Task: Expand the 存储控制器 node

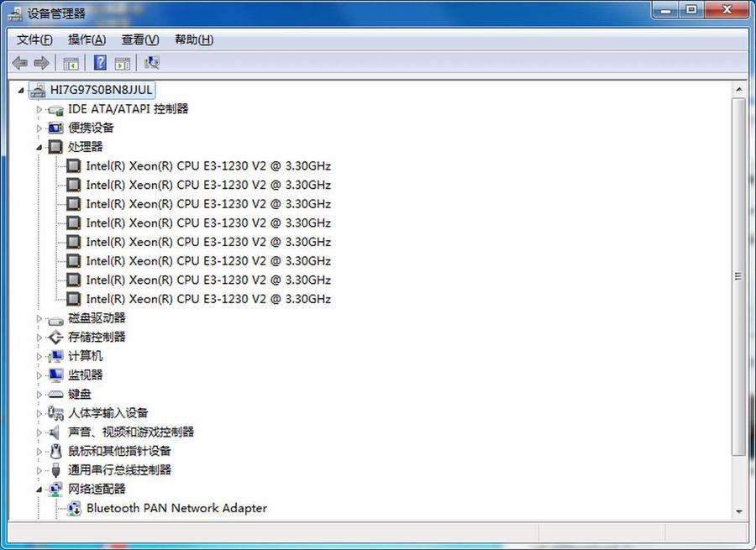Action: (x=39, y=338)
